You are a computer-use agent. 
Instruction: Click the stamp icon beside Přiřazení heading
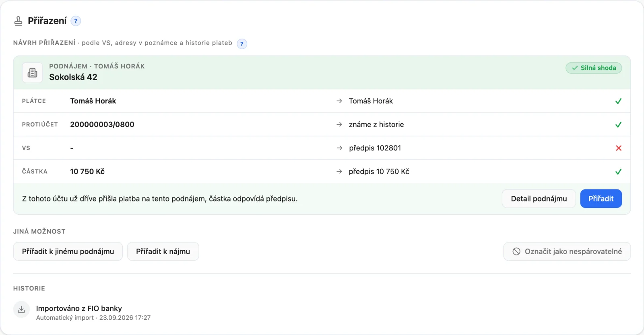pyautogui.click(x=18, y=21)
